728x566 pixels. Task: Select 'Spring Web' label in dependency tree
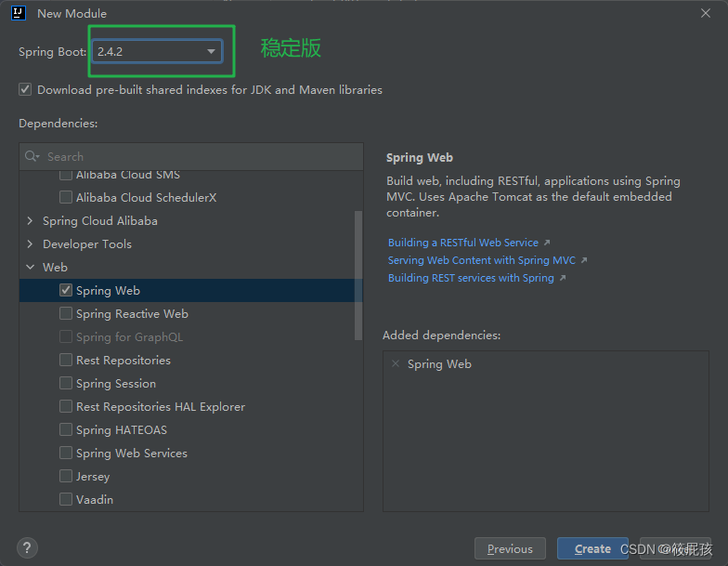[108, 290]
